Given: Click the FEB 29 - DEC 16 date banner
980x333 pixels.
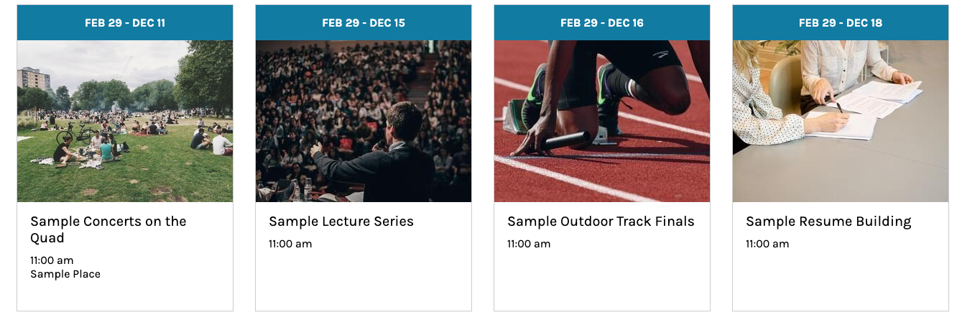Looking at the screenshot, I should pyautogui.click(x=602, y=23).
